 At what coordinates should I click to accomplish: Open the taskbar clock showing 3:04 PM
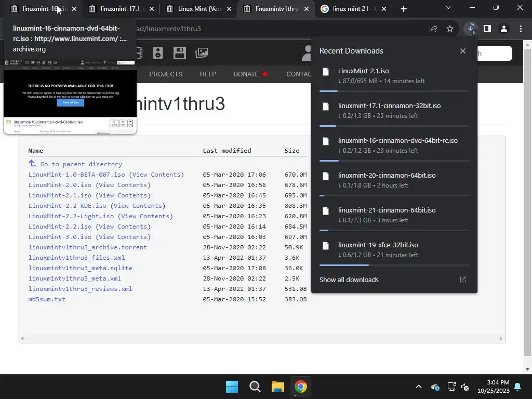pyautogui.click(x=494, y=387)
